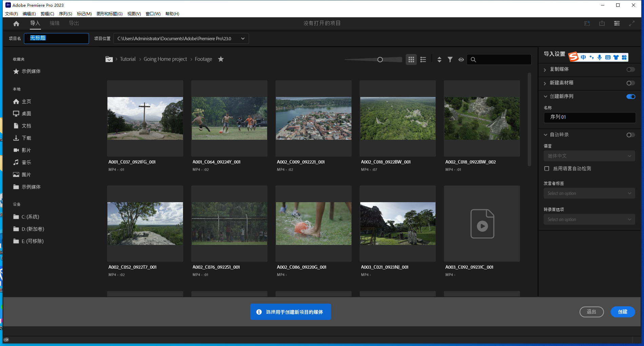Screen dimensions: 644x346
Task: Collapse the 创建新序列 section
Action: [546, 96]
